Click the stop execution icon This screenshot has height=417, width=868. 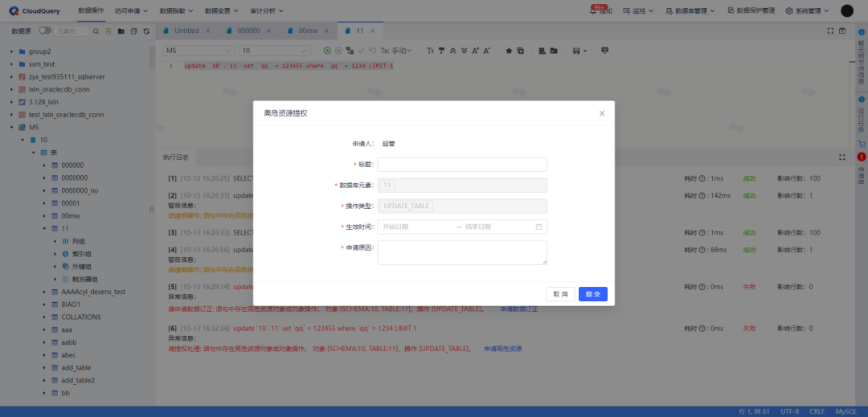(x=338, y=51)
